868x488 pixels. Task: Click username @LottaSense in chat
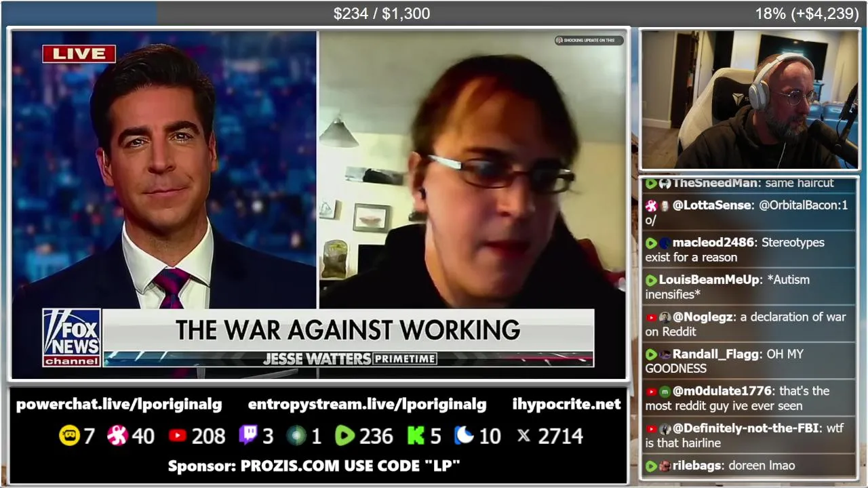tap(712, 205)
